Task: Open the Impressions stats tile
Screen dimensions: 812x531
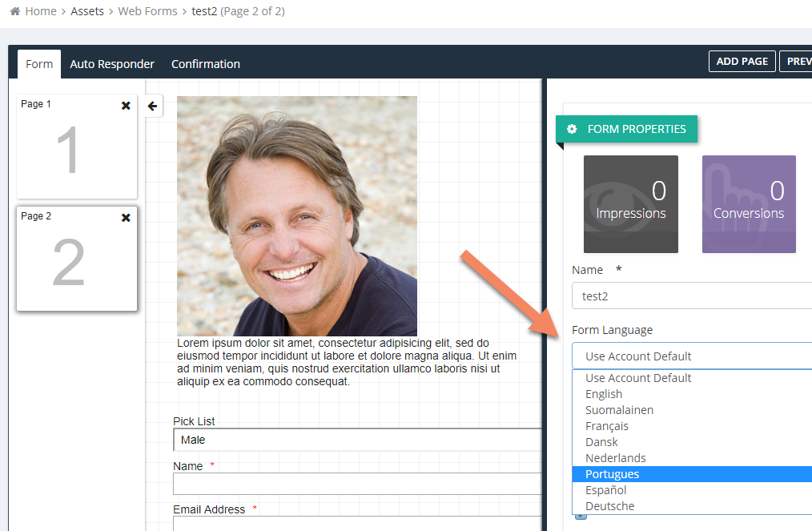Action: click(x=631, y=204)
